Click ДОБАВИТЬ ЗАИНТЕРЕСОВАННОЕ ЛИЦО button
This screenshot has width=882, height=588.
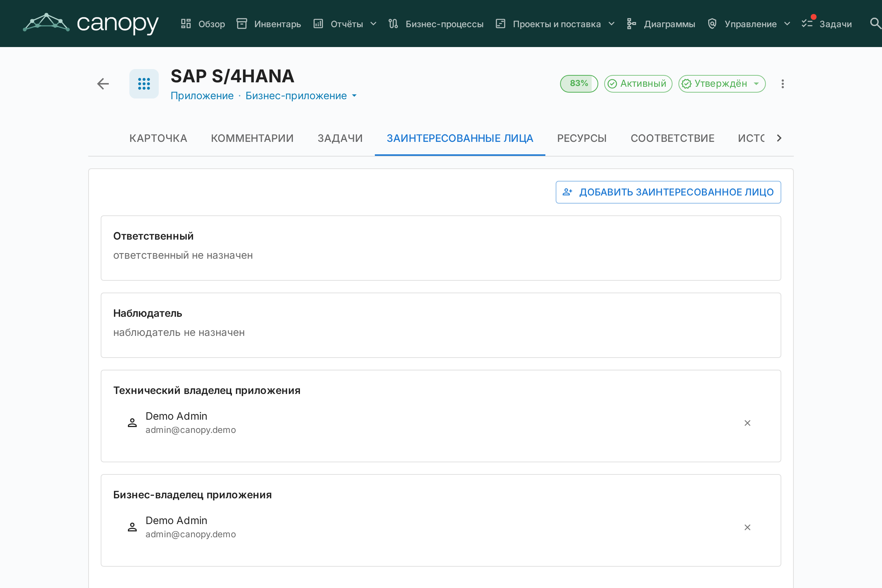click(x=668, y=192)
